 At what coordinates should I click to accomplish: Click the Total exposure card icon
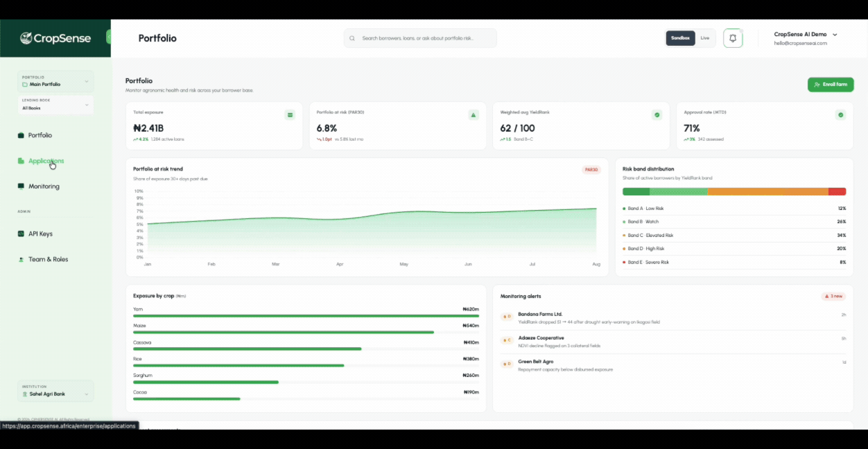click(x=290, y=114)
